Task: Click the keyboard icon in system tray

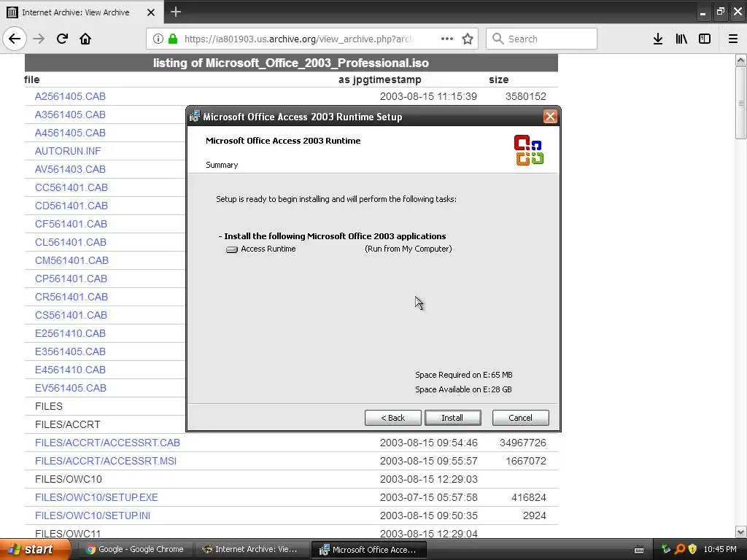Action: [639, 550]
